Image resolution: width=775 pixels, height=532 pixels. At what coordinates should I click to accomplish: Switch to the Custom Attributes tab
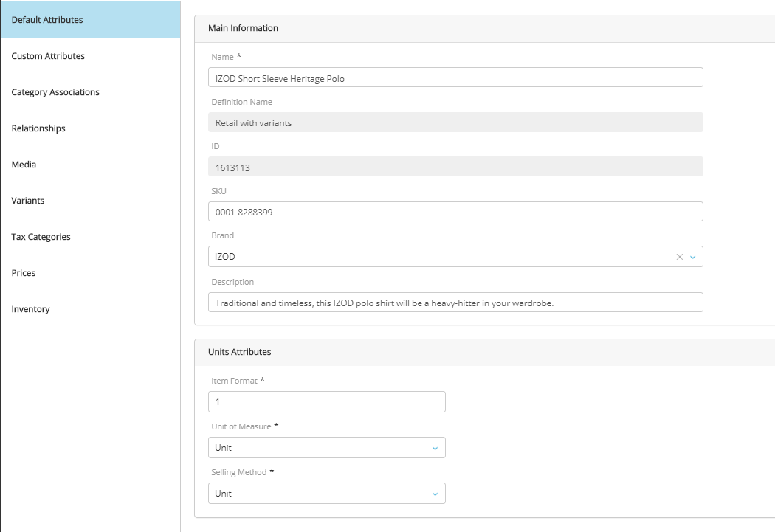48,56
